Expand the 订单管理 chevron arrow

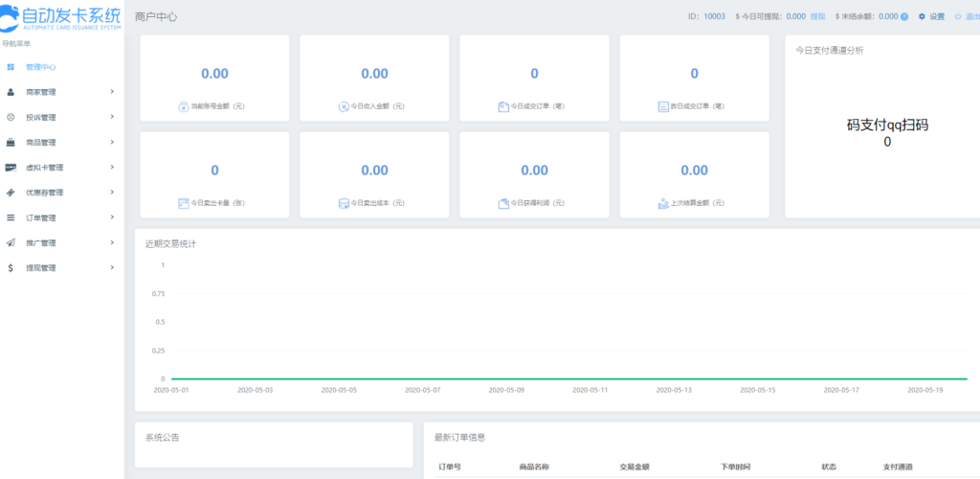point(112,217)
